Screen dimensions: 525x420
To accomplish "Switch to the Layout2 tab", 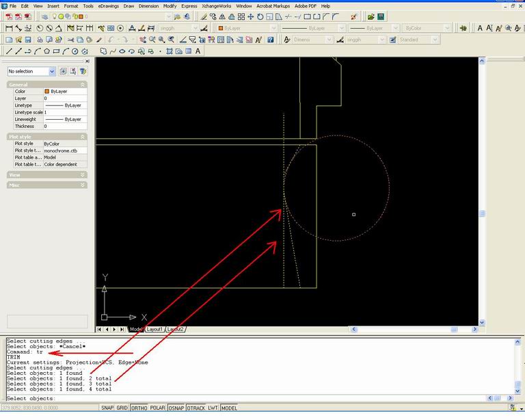I will pyautogui.click(x=176, y=329).
